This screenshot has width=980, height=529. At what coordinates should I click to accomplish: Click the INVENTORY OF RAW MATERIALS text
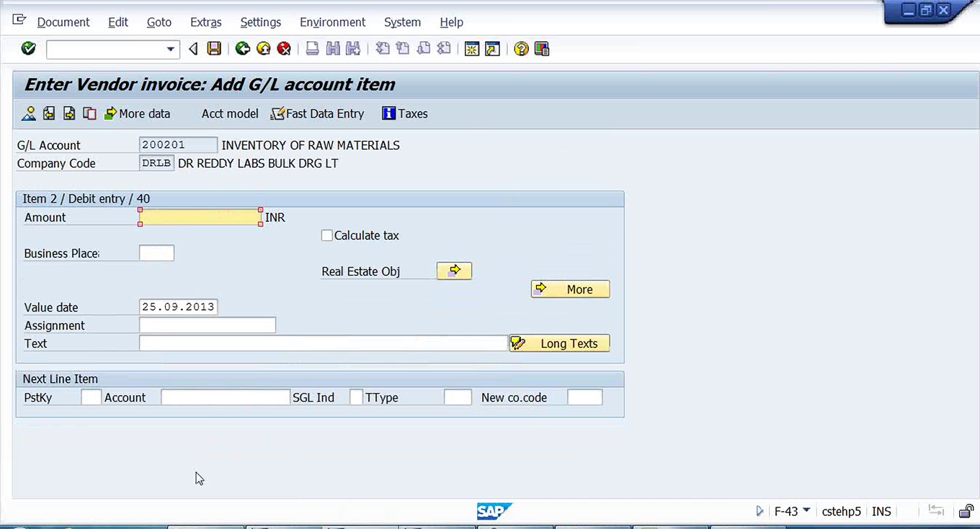click(311, 145)
